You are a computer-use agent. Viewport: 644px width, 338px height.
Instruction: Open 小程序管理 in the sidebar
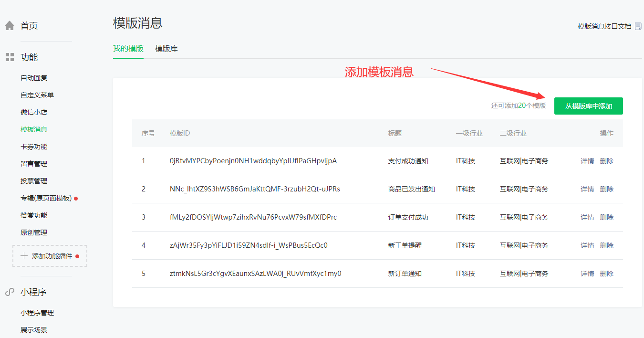[37, 313]
